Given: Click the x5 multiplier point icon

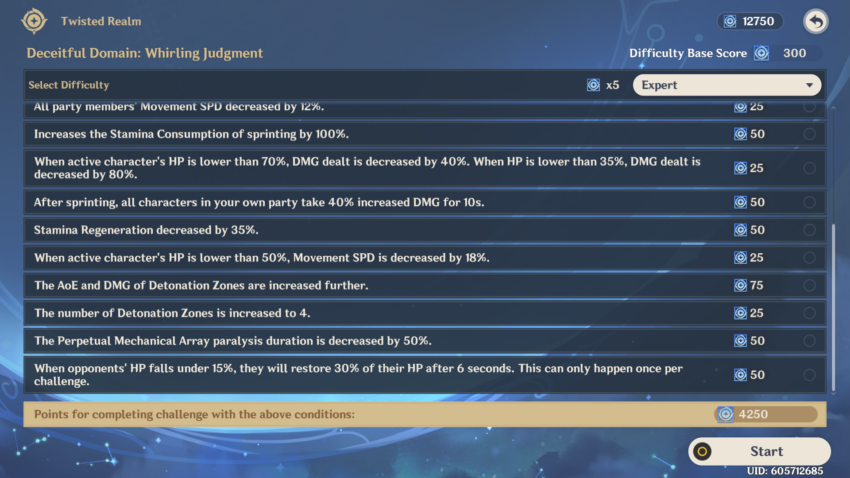Looking at the screenshot, I should 593,85.
